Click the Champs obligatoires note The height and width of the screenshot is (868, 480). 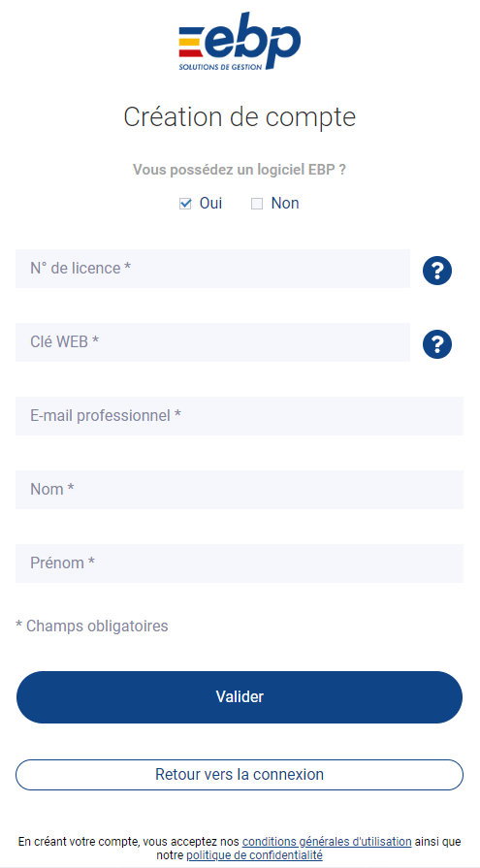coord(92,627)
